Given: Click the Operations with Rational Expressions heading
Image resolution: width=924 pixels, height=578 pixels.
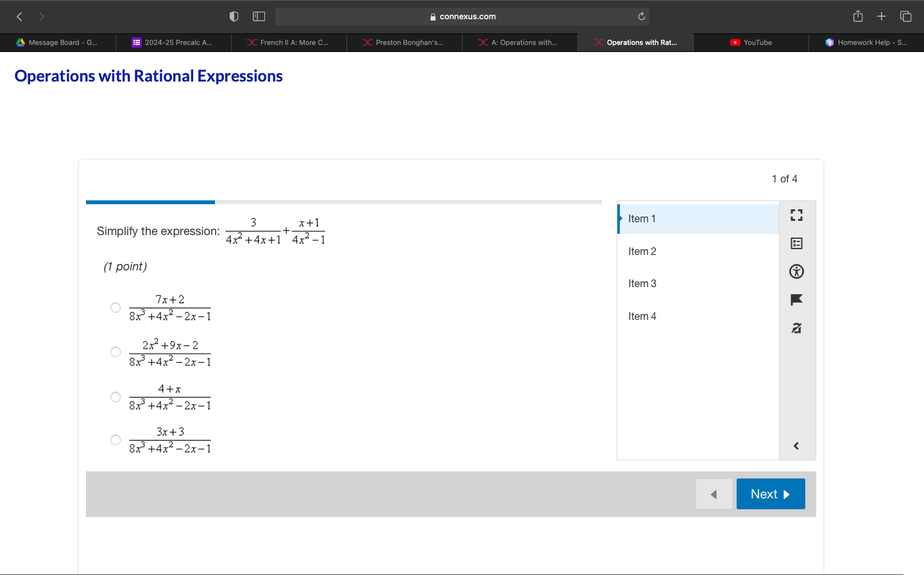Looking at the screenshot, I should (148, 76).
